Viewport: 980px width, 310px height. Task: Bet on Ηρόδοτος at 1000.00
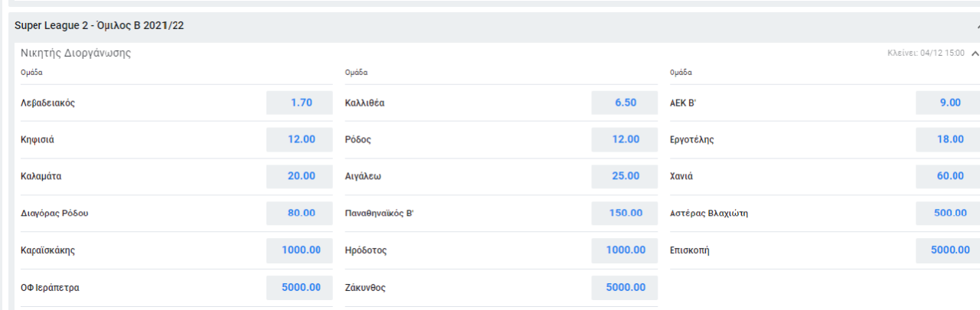625,250
